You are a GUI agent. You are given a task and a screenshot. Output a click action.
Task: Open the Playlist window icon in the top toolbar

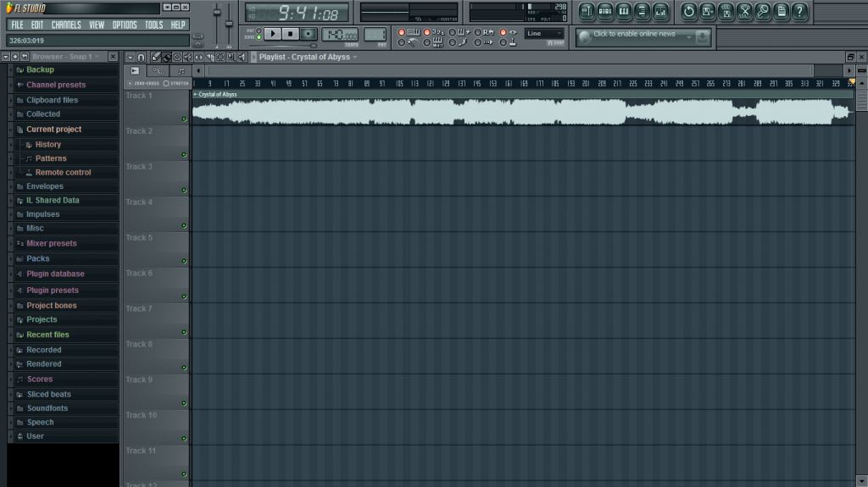(587, 11)
